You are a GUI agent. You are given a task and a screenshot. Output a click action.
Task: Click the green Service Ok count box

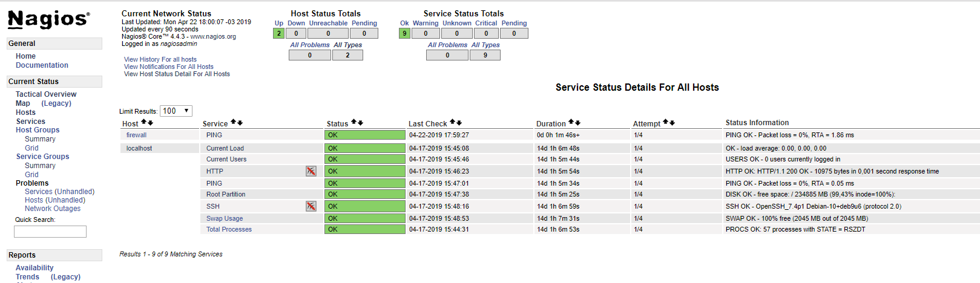pos(404,34)
